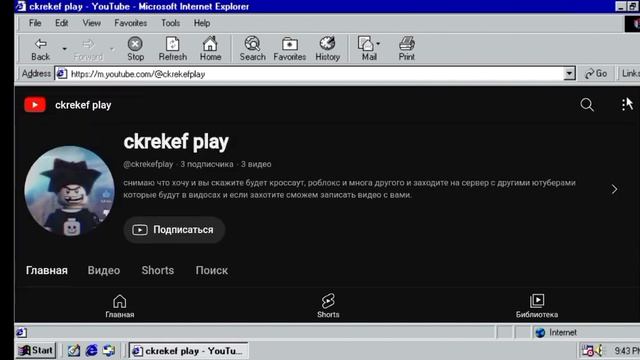Expand channel description with right chevron
This screenshot has width=640, height=360.
[x=614, y=189]
